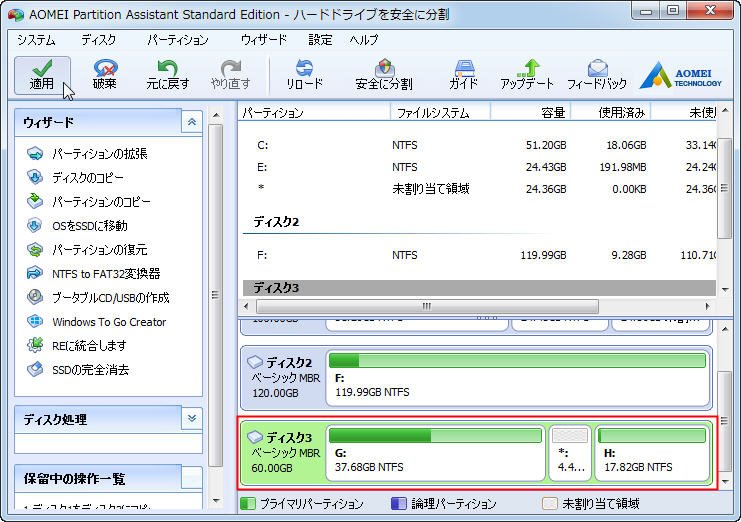Expand the ディスク処理 panel
Viewport: 741px width, 522px height.
[x=192, y=418]
